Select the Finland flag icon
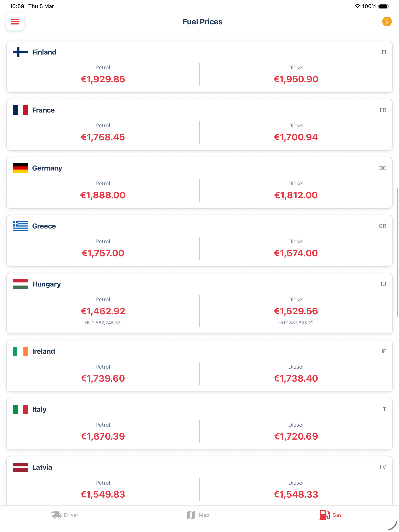399x532 pixels. coord(20,52)
